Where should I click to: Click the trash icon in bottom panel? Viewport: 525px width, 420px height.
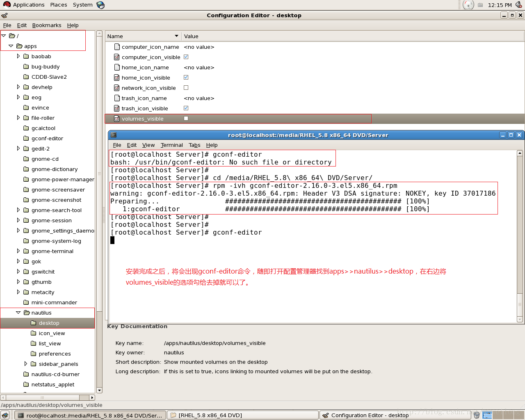[x=477, y=415]
